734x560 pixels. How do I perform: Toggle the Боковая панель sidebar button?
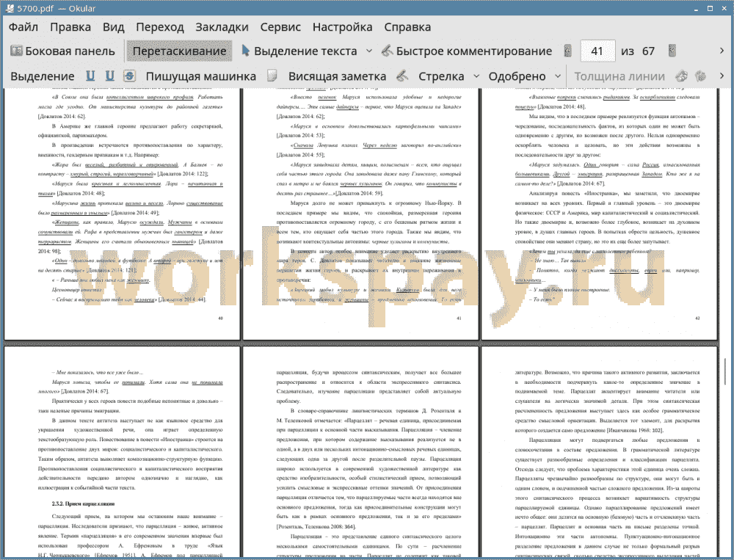point(62,51)
